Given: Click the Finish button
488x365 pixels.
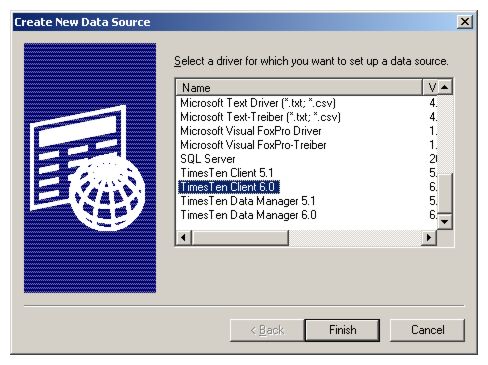Looking at the screenshot, I should pos(342,330).
